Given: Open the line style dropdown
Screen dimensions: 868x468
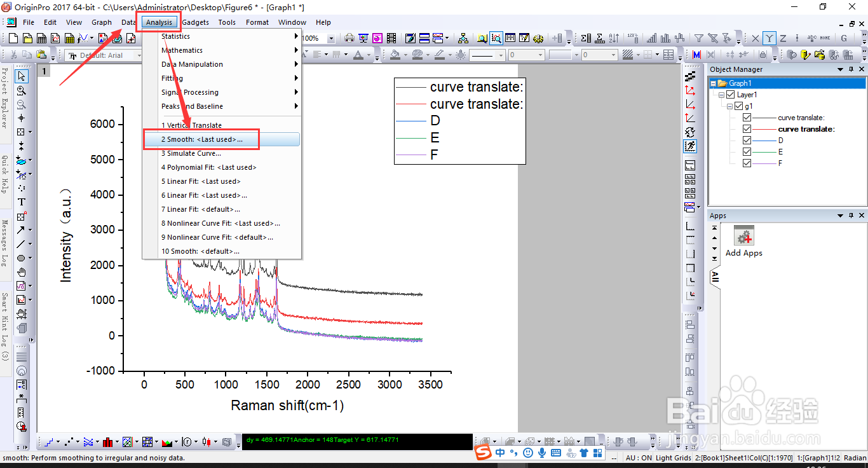Looking at the screenshot, I should coord(501,55).
